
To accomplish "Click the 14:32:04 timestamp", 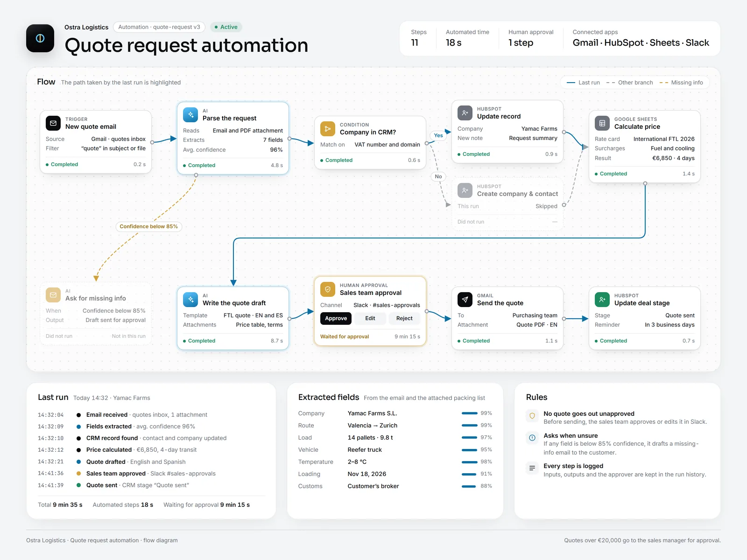I will point(51,415).
